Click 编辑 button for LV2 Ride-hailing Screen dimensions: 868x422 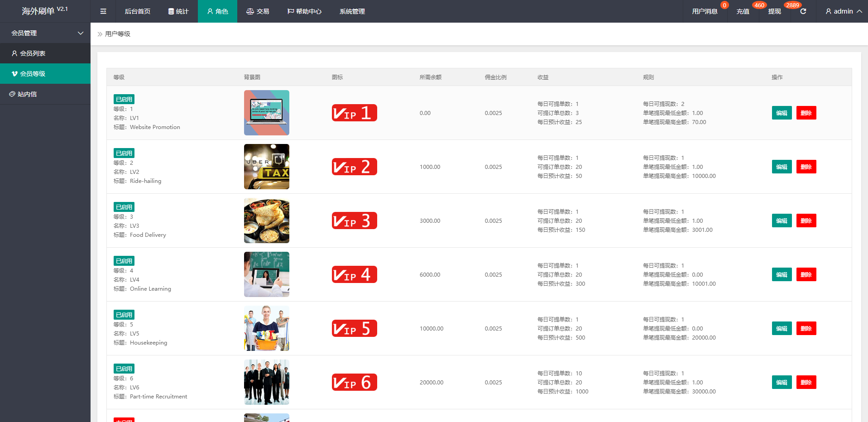click(782, 167)
